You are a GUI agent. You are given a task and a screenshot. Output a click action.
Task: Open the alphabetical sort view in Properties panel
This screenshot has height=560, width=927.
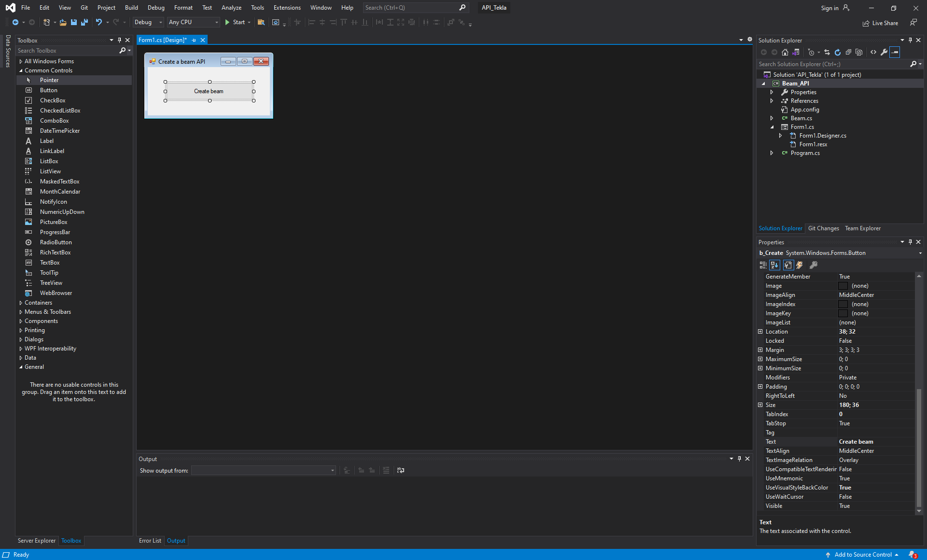[x=774, y=265]
